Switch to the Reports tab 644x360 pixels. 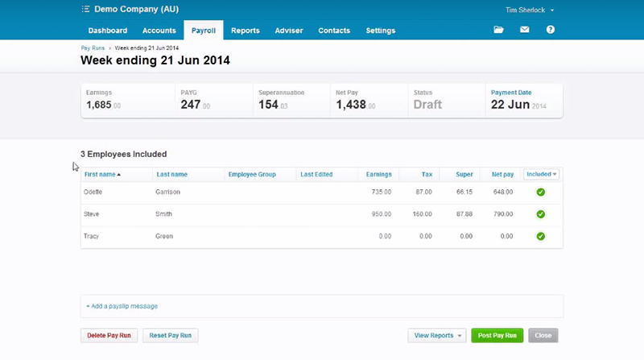click(245, 31)
